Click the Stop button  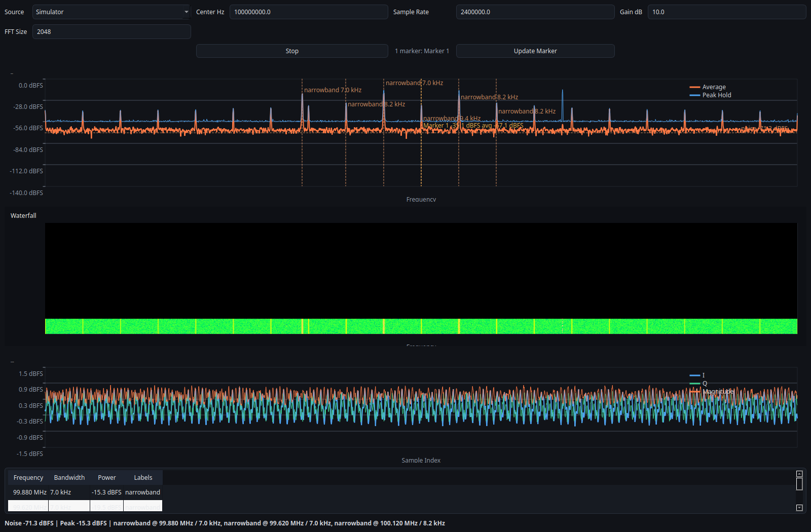point(291,51)
